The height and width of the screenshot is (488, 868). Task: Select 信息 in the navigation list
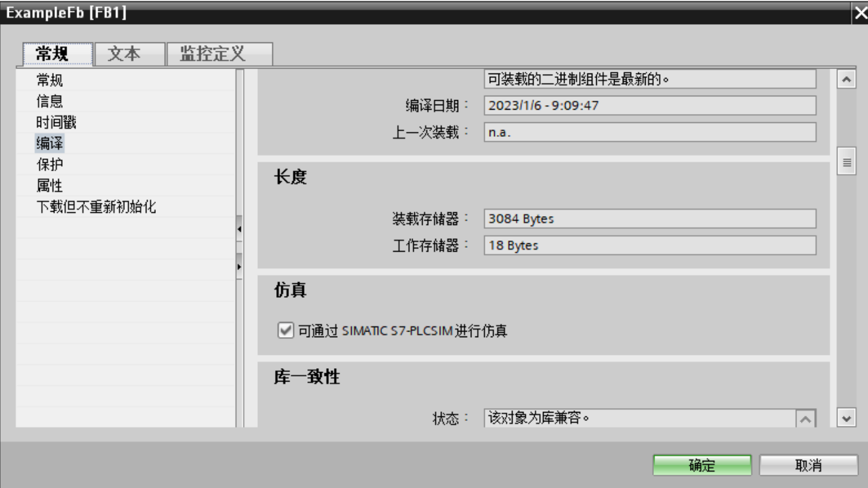click(x=49, y=101)
